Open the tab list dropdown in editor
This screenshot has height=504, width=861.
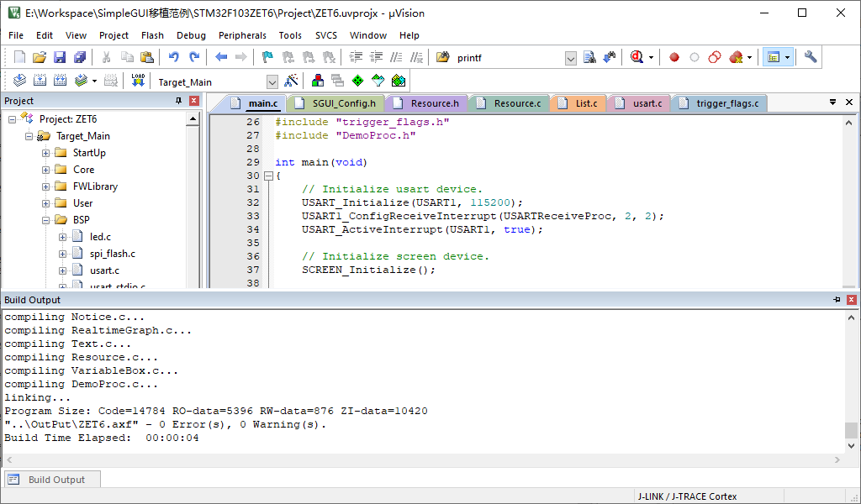pos(833,102)
